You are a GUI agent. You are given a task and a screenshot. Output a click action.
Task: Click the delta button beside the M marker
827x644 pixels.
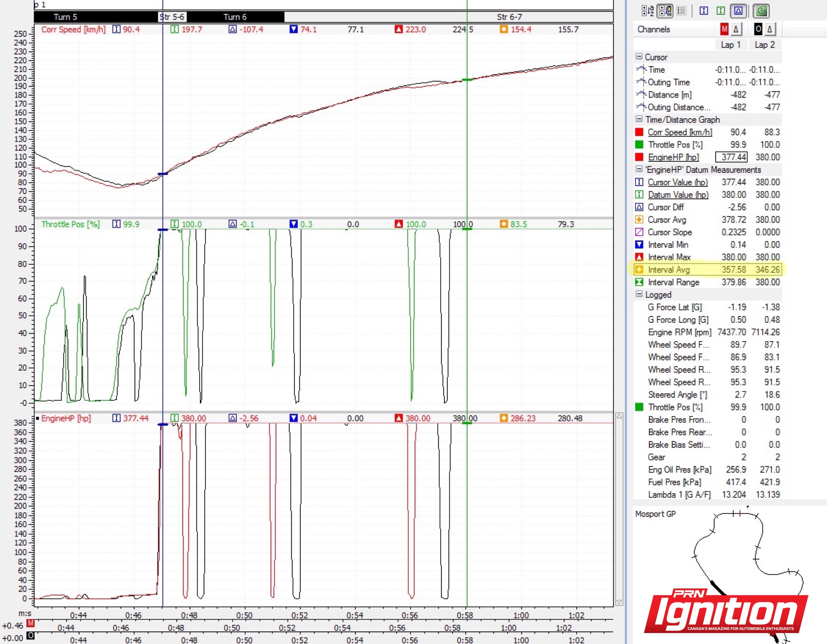tap(736, 29)
